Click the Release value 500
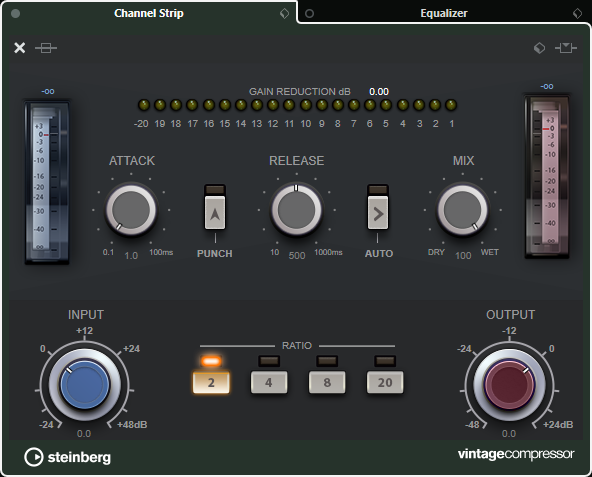This screenshot has height=477, width=592. 297,256
